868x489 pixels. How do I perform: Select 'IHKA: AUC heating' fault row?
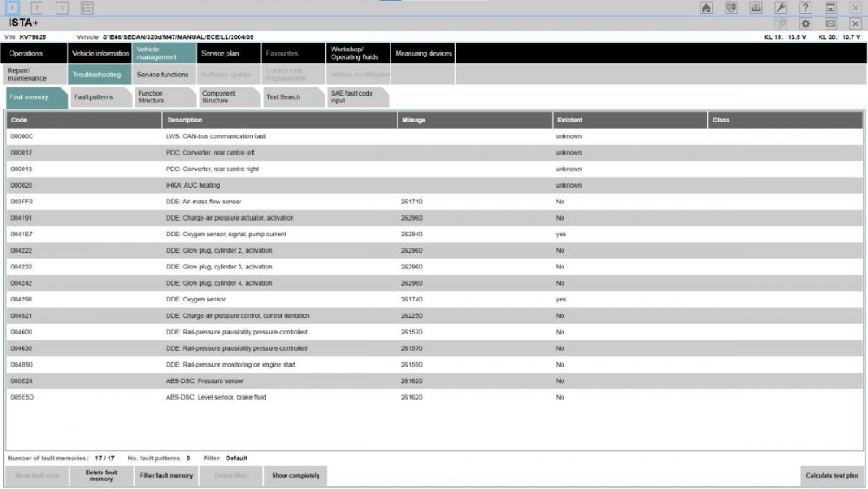tap(435, 185)
